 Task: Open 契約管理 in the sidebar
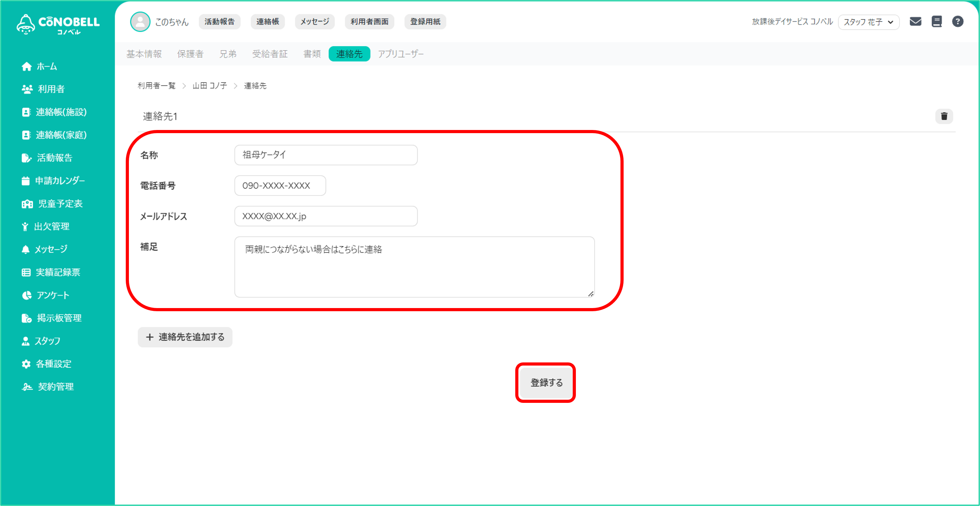(x=48, y=386)
